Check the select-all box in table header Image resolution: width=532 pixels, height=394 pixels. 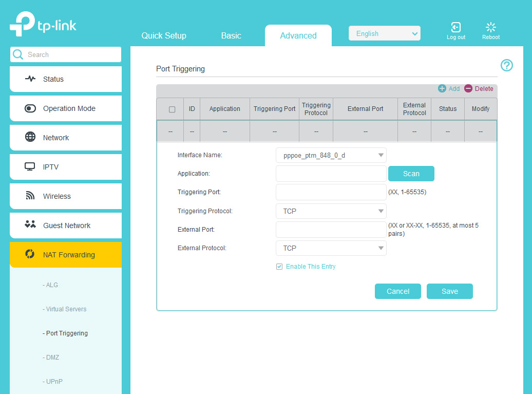(172, 109)
